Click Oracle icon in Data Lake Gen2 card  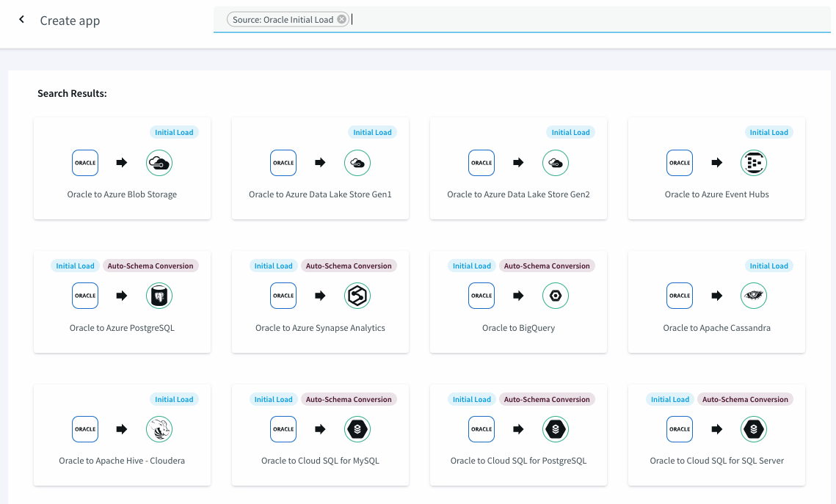click(481, 162)
